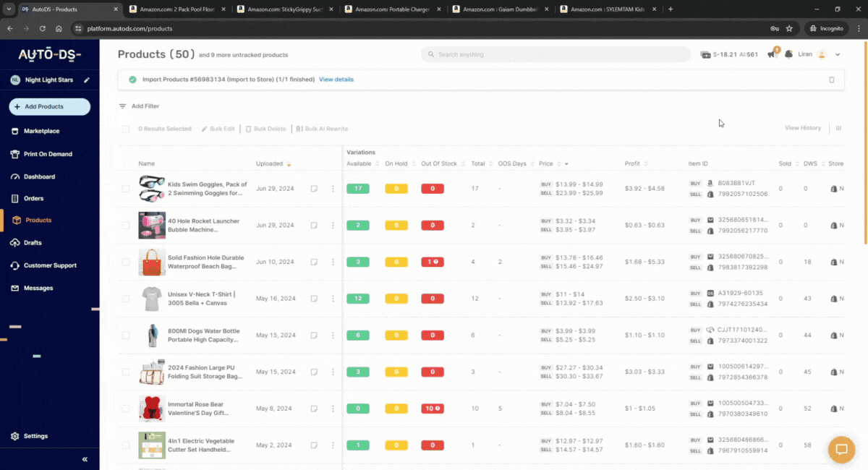Open the orange chat support bubble
Screen dimensions: 868x470
[x=841, y=449]
